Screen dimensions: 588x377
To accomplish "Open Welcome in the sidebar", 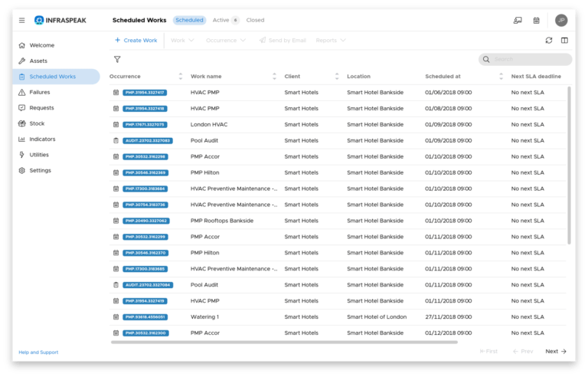I will 42,45.
